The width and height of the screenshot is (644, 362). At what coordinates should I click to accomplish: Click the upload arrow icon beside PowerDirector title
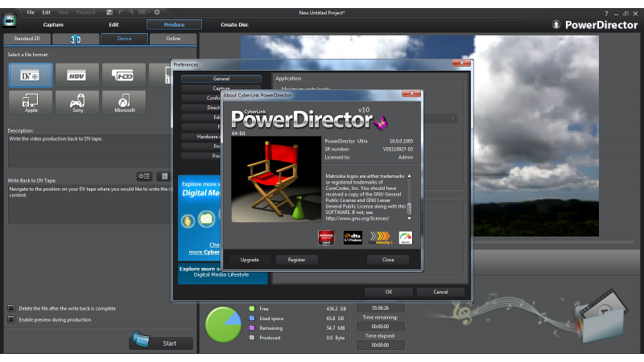(x=556, y=25)
